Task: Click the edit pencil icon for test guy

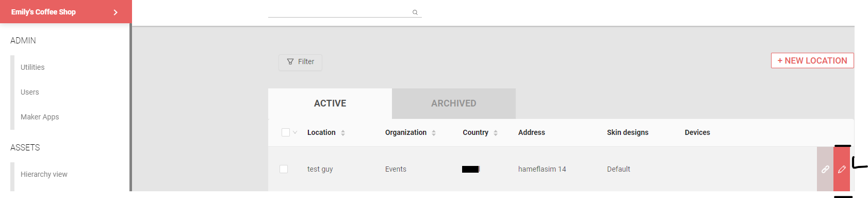Action: pyautogui.click(x=842, y=169)
